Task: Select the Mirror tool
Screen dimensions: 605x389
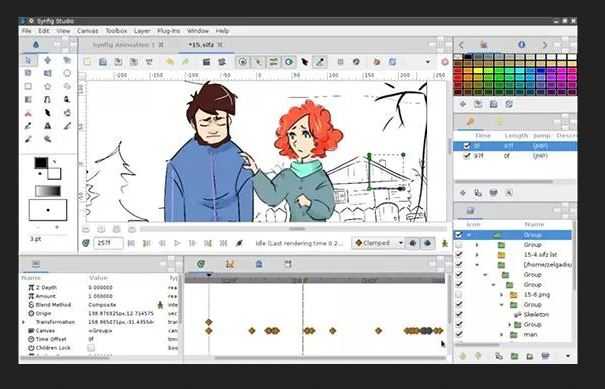Action: coord(47,73)
